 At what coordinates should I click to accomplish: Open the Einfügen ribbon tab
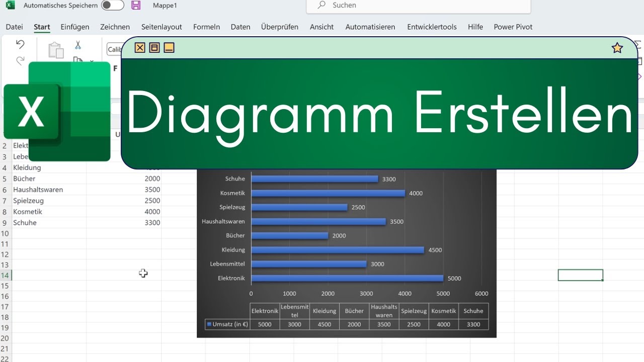(75, 27)
